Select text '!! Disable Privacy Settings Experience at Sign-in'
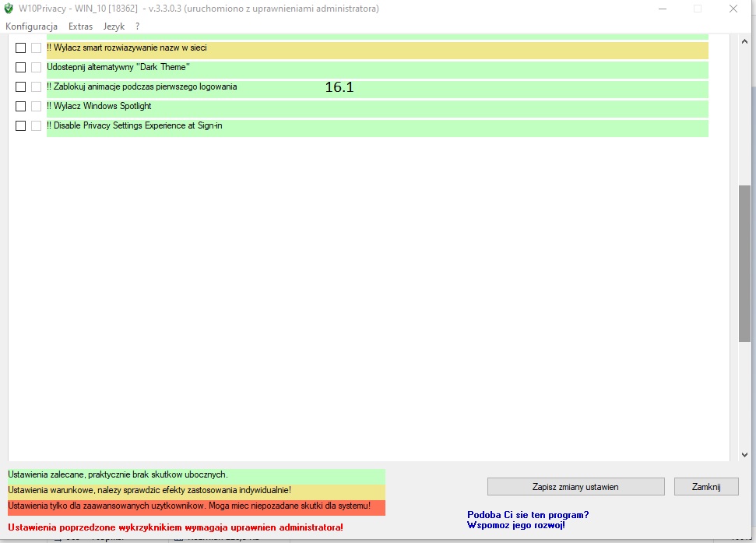The width and height of the screenshot is (756, 543). [135, 125]
